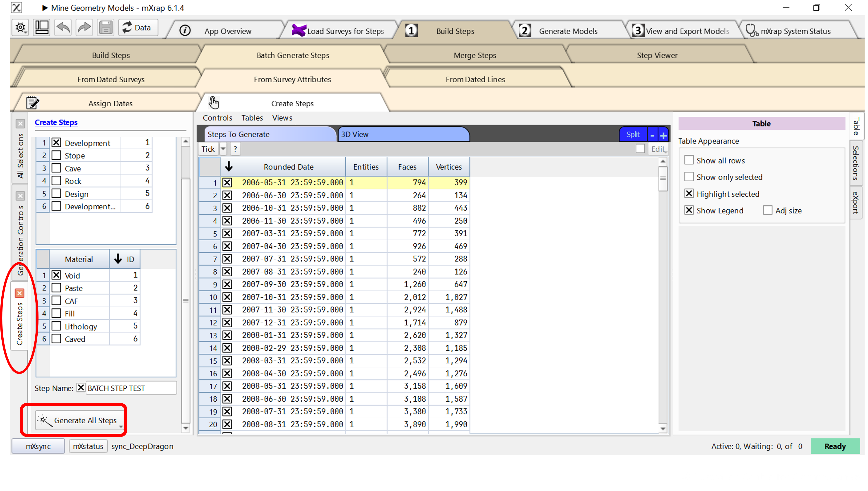The height and width of the screenshot is (491, 868).
Task: Close the All Selections side panel
Action: pyautogui.click(x=20, y=124)
